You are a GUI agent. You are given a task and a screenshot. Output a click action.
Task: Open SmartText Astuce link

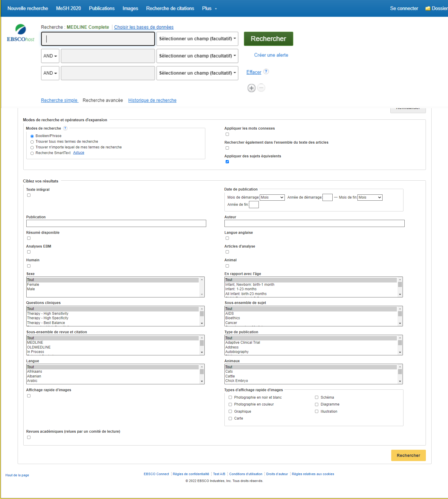[79, 153]
